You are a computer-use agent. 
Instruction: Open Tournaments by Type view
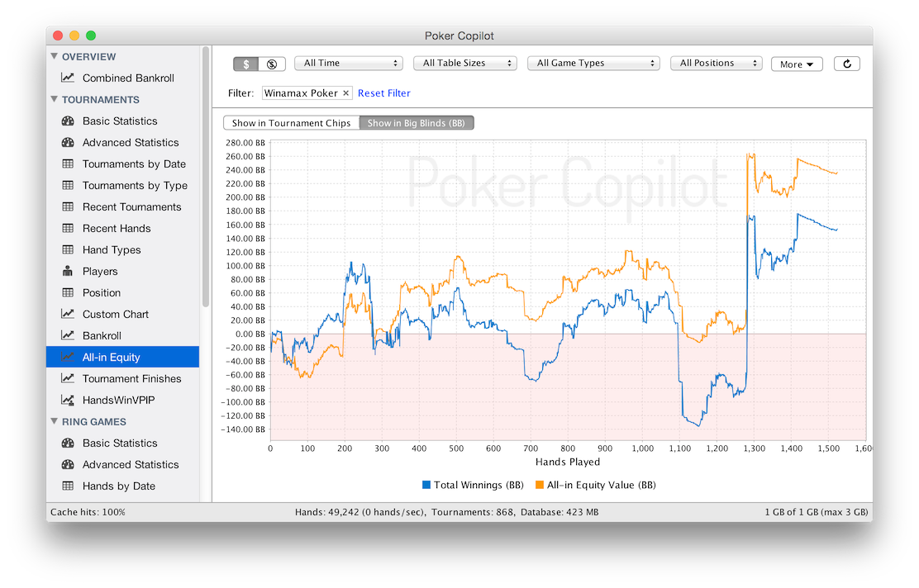[122, 185]
